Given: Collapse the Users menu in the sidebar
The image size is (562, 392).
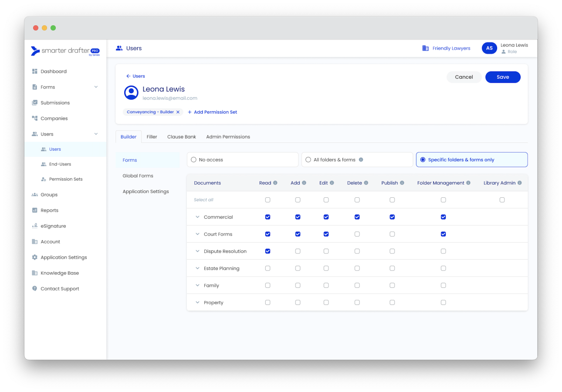Looking at the screenshot, I should tap(96, 134).
